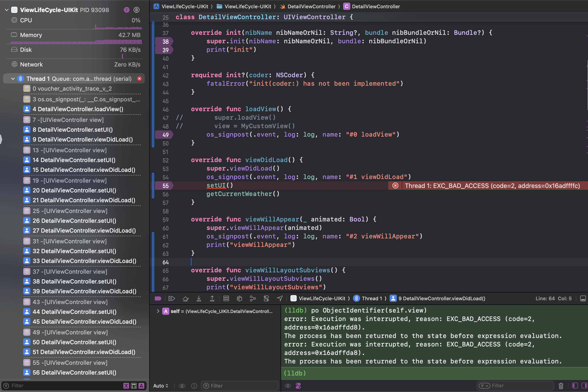Screen dimensions: 588x392
Task: Click Continue program execution button
Action: pos(172,298)
